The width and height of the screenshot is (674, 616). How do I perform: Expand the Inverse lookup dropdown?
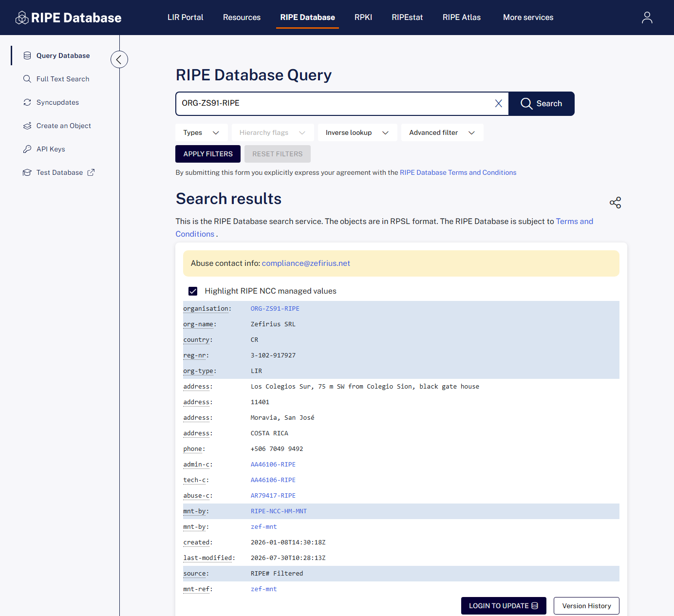[357, 132]
